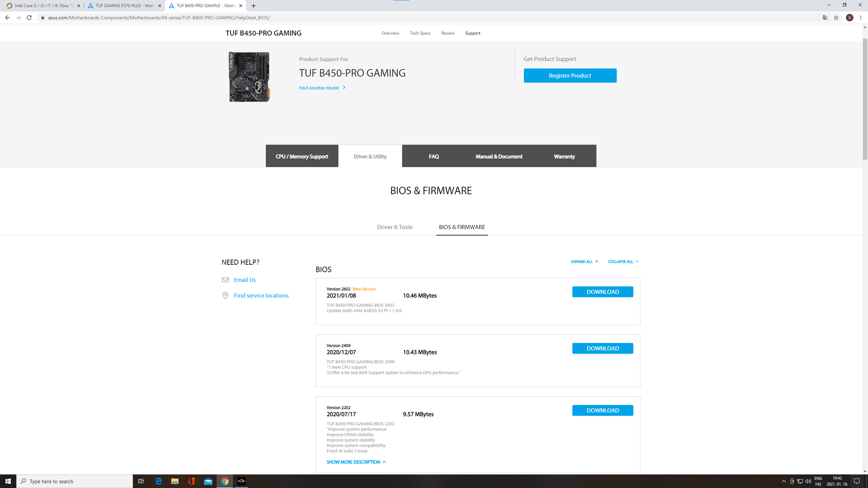Open the volume control in system tray
Image resolution: width=868 pixels, height=488 pixels.
tap(808, 481)
